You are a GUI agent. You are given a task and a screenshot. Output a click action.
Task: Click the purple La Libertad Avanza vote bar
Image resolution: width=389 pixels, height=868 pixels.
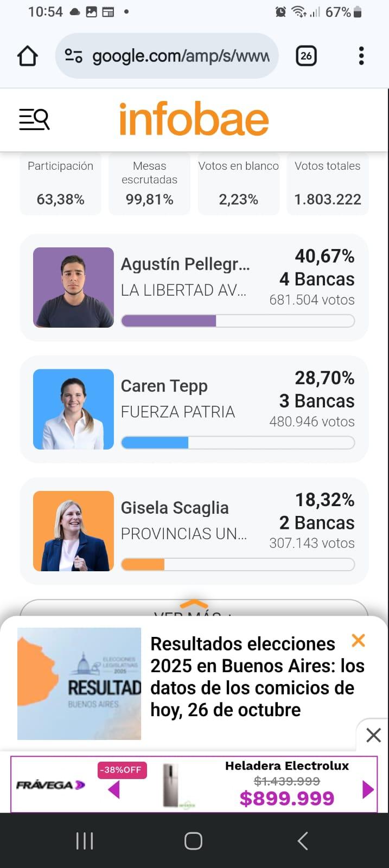(x=169, y=321)
